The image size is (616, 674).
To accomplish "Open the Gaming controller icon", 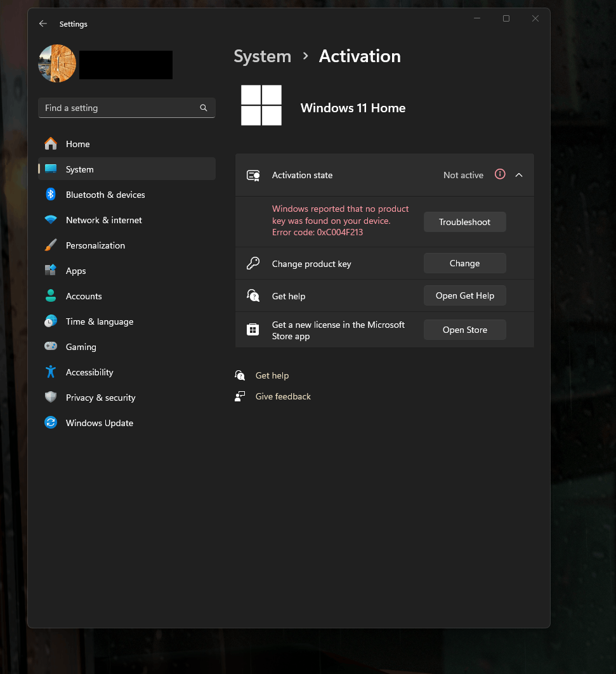I will (x=51, y=347).
